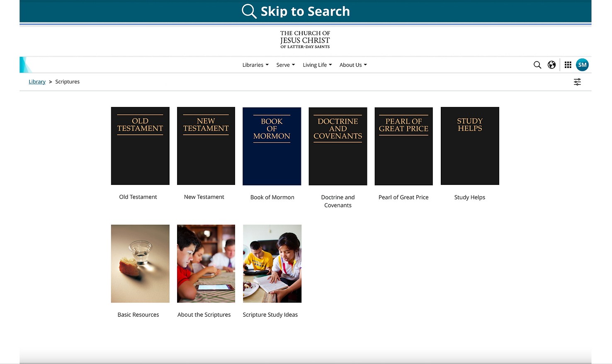Screen dimensions: 612x364
Task: Click the New Testament caption link
Action: coord(204,197)
